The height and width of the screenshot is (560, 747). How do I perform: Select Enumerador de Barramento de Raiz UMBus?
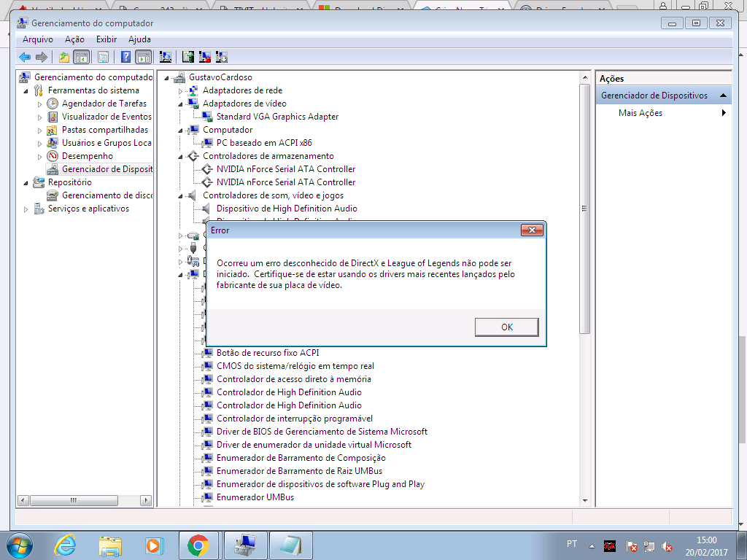299,471
